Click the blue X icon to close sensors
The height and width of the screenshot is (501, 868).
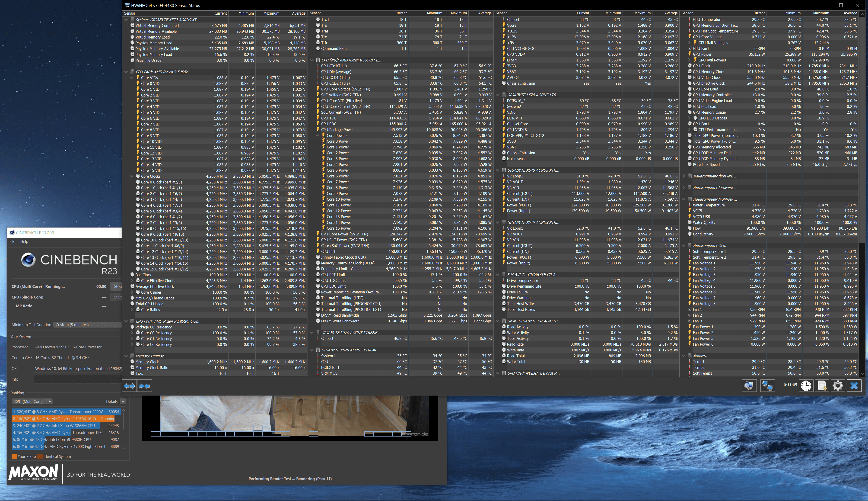point(854,385)
